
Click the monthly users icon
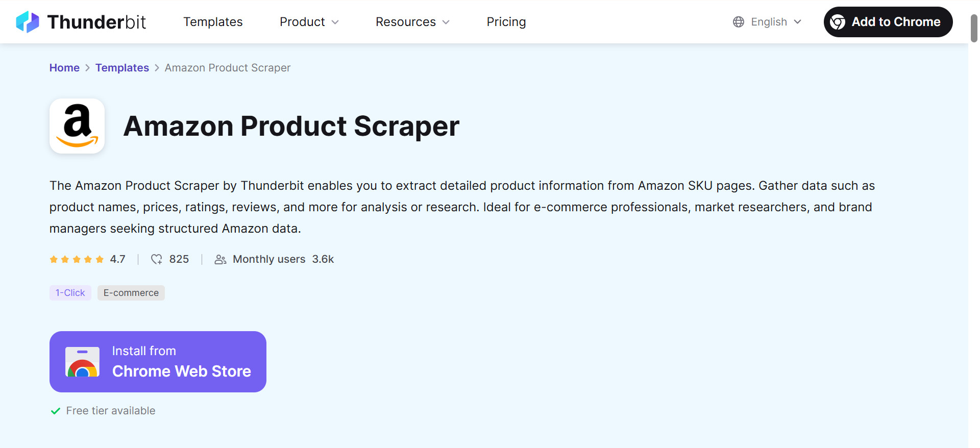[220, 259]
